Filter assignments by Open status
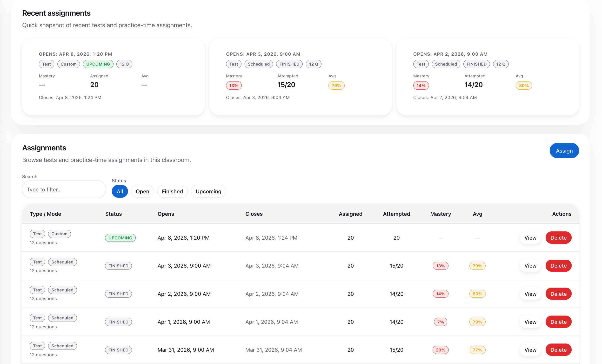Viewport: 602px width, 364px height. tap(142, 191)
